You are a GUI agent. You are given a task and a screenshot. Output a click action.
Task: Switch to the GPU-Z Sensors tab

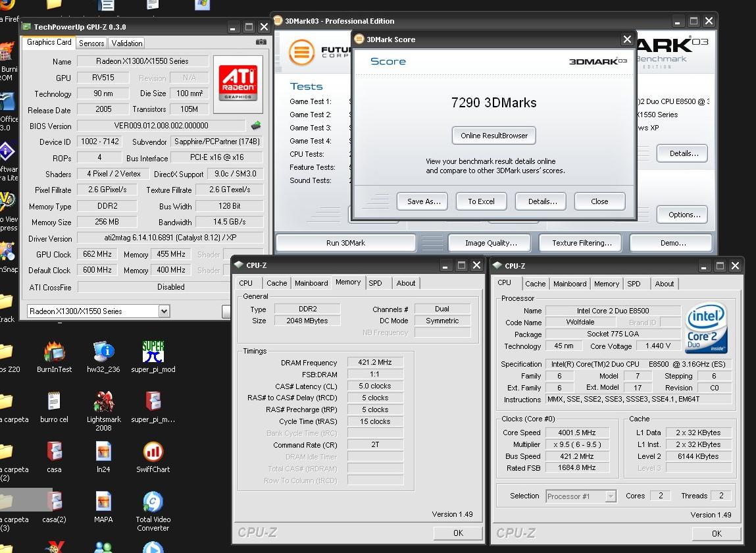(x=91, y=43)
